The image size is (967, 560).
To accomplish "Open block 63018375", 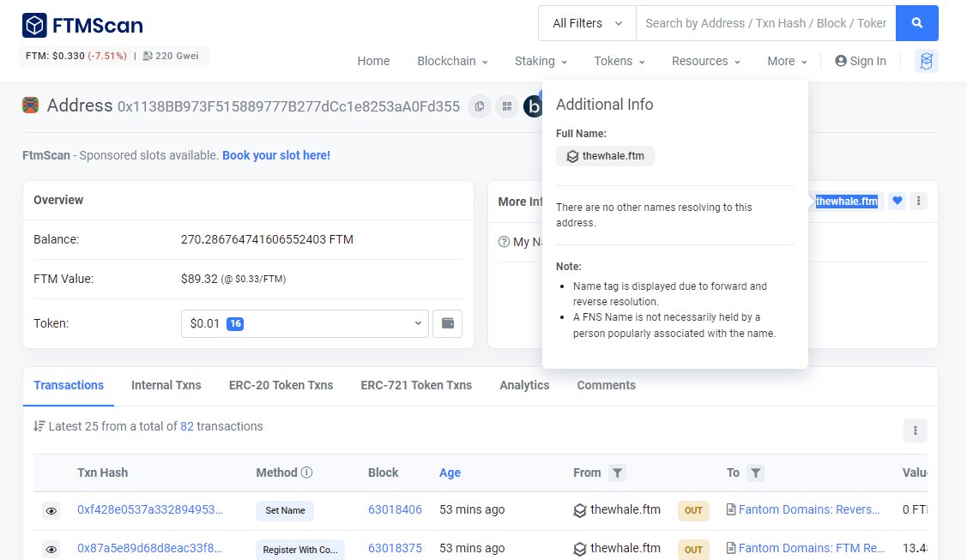I will coord(395,548).
